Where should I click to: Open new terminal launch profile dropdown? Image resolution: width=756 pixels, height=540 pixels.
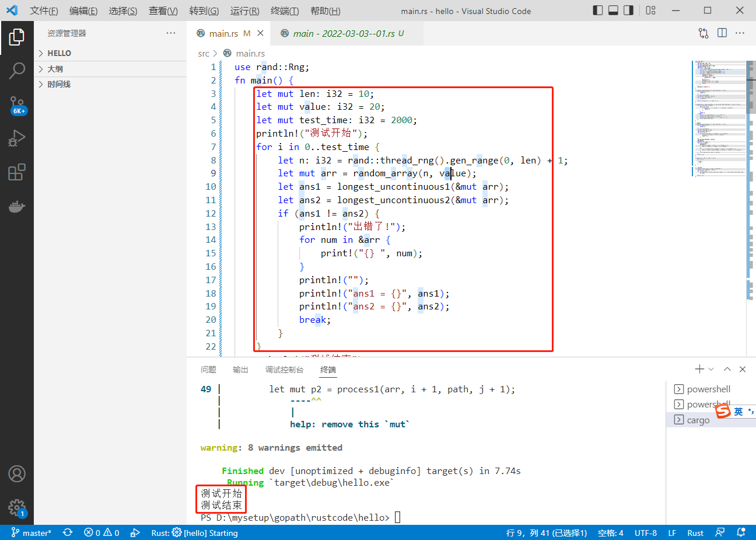pyautogui.click(x=711, y=369)
